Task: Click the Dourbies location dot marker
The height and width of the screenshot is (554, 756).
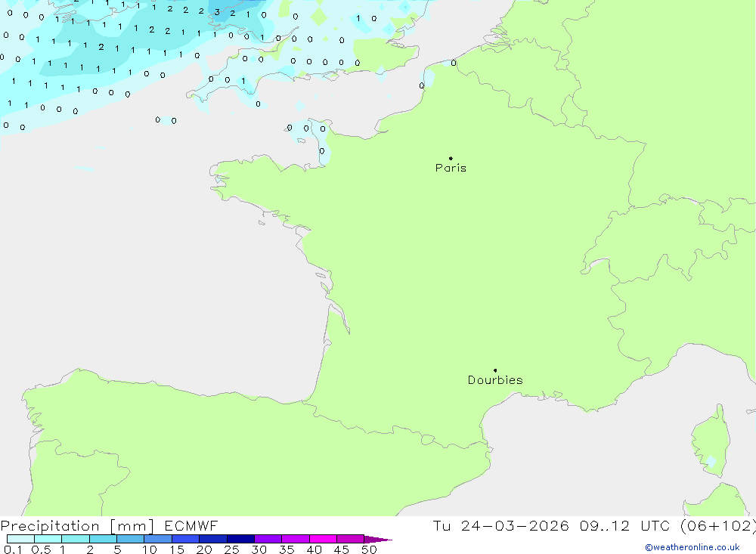Action: pyautogui.click(x=495, y=370)
